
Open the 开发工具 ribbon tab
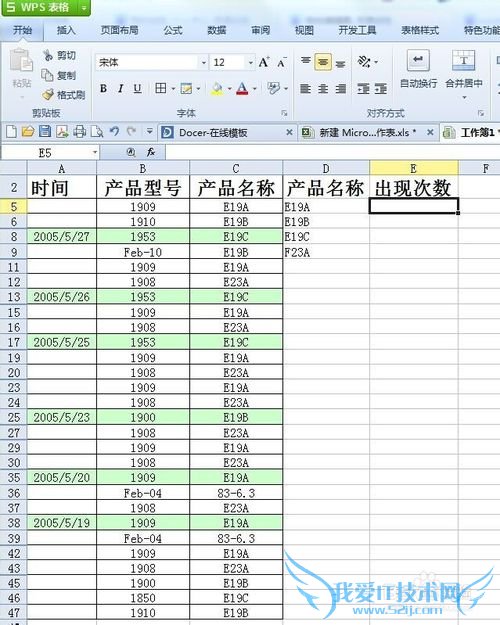pyautogui.click(x=357, y=30)
